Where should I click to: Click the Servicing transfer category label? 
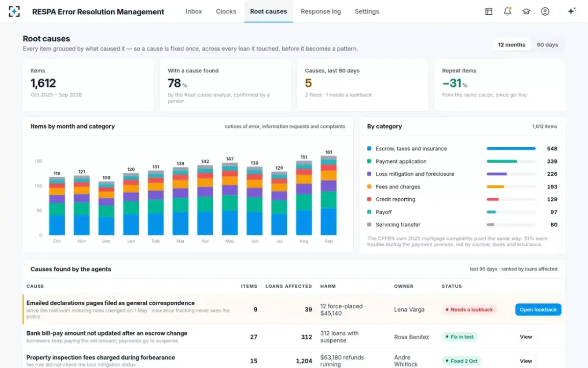[x=398, y=225]
